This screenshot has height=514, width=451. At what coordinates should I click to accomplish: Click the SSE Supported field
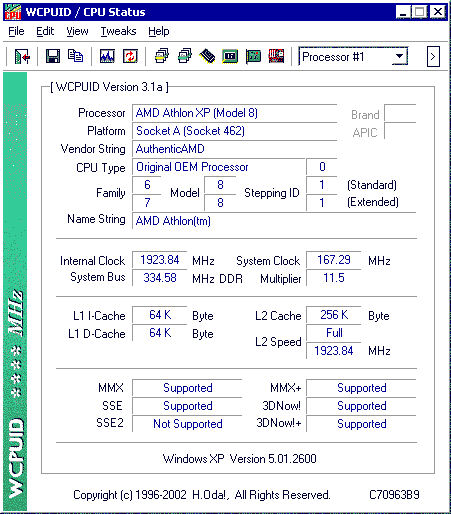(x=187, y=406)
